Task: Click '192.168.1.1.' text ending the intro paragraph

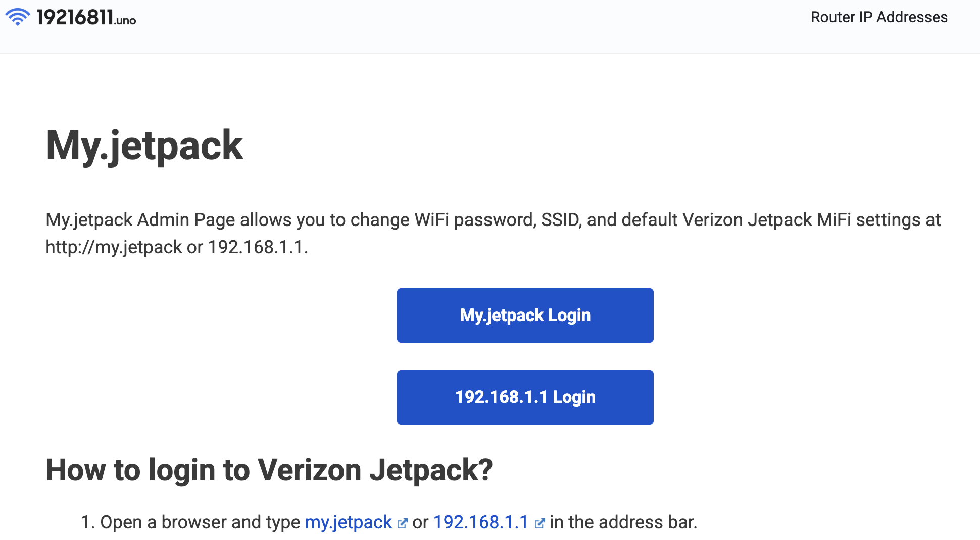Action: pyautogui.click(x=258, y=247)
